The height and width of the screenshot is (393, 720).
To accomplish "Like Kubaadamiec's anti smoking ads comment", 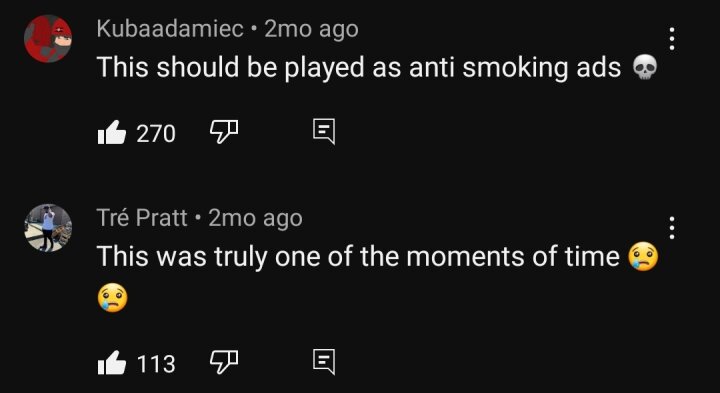I will [112, 133].
